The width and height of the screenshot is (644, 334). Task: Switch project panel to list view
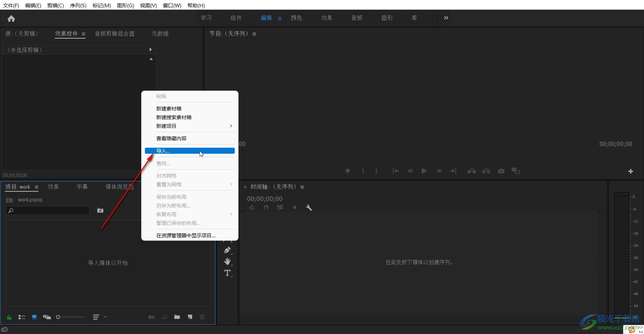22,317
